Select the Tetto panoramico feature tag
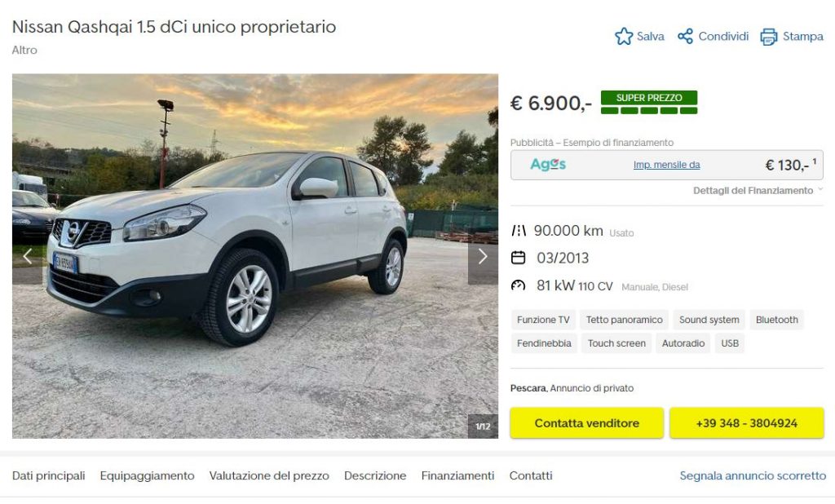The image size is (835, 504). (624, 320)
